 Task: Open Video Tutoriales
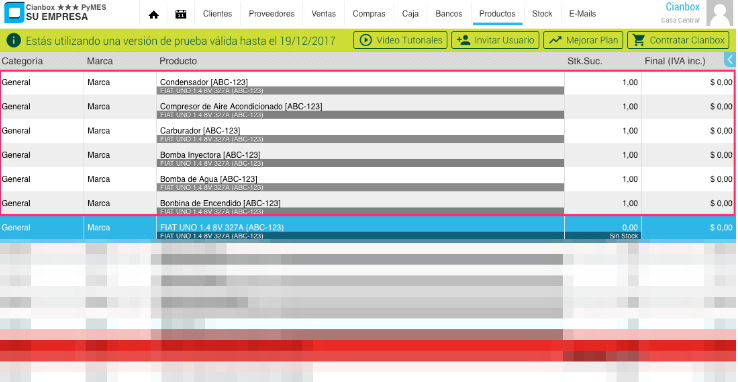[401, 40]
